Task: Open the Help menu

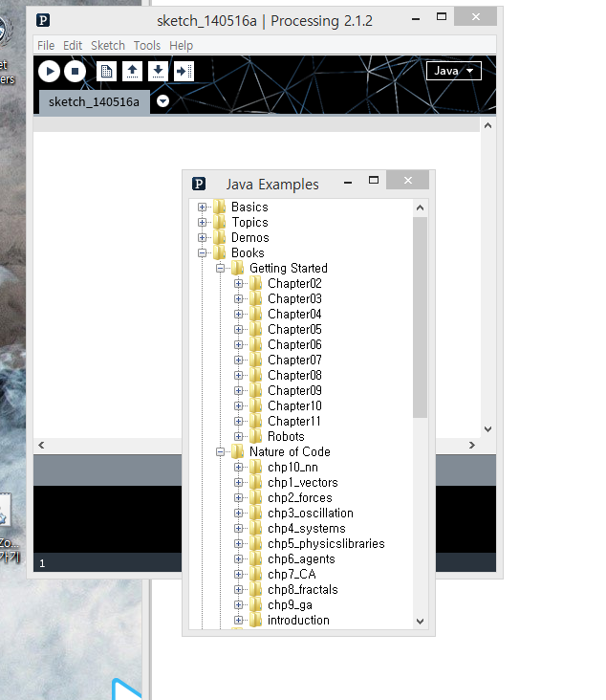Action: [182, 46]
